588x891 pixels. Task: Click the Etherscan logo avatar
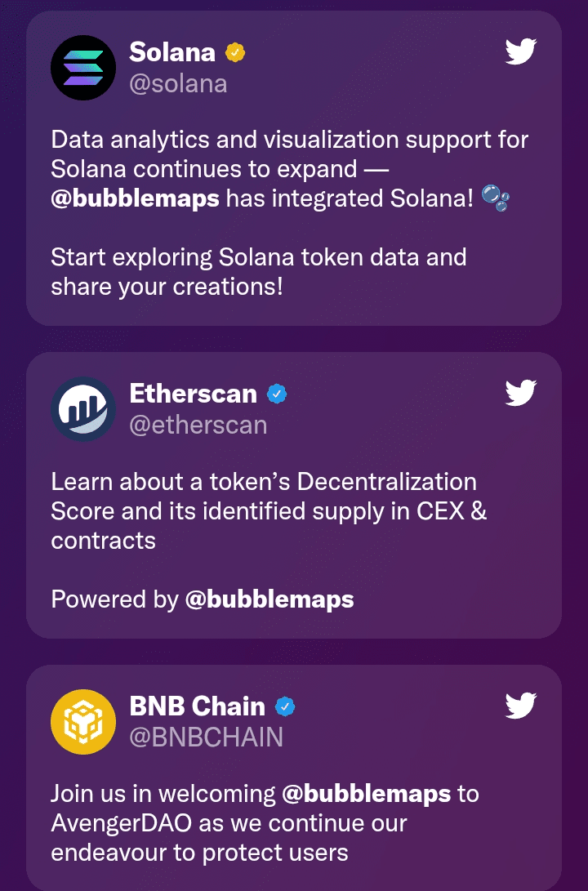pos(83,409)
